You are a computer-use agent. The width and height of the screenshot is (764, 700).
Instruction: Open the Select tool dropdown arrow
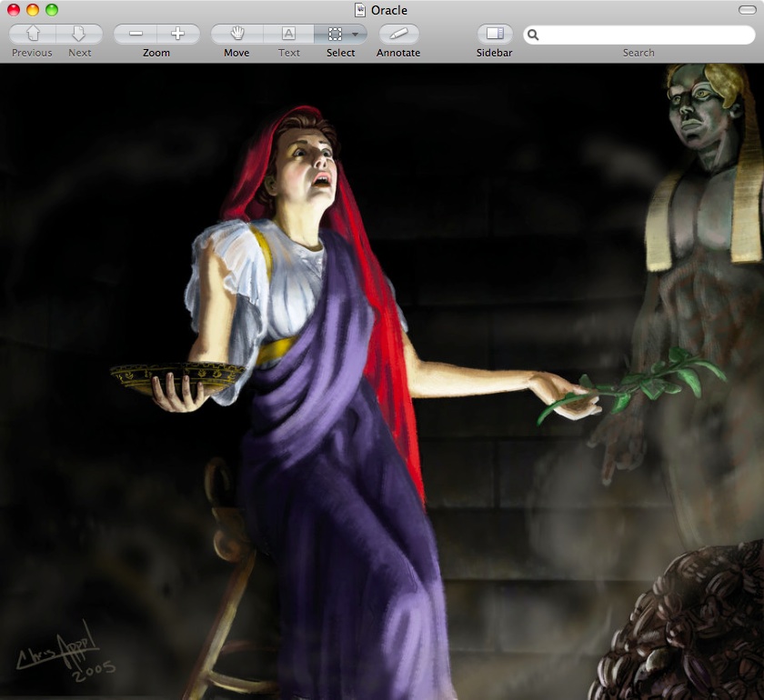tap(356, 34)
